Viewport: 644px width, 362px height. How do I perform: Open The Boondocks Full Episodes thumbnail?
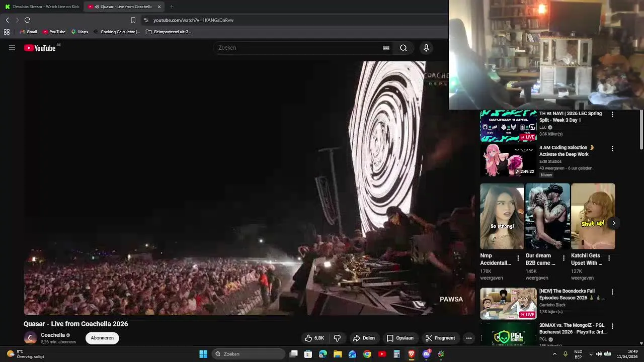[x=508, y=304]
